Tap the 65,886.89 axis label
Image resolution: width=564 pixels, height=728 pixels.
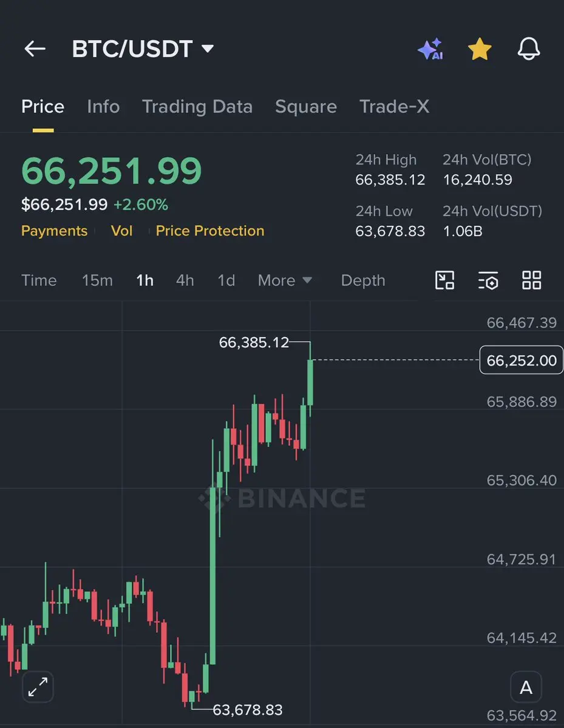(522, 401)
